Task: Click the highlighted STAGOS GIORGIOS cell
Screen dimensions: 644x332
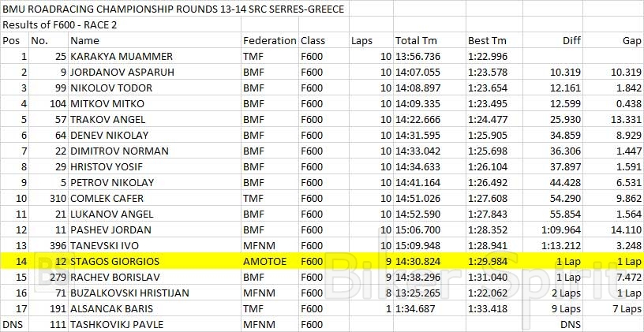Action: (x=114, y=261)
